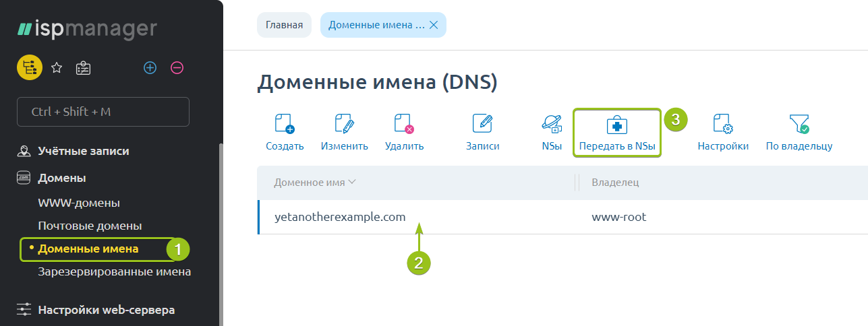Screen dimensions: 868x326
Task: Open Зарезервированные имена in sidebar
Action: pos(115,272)
